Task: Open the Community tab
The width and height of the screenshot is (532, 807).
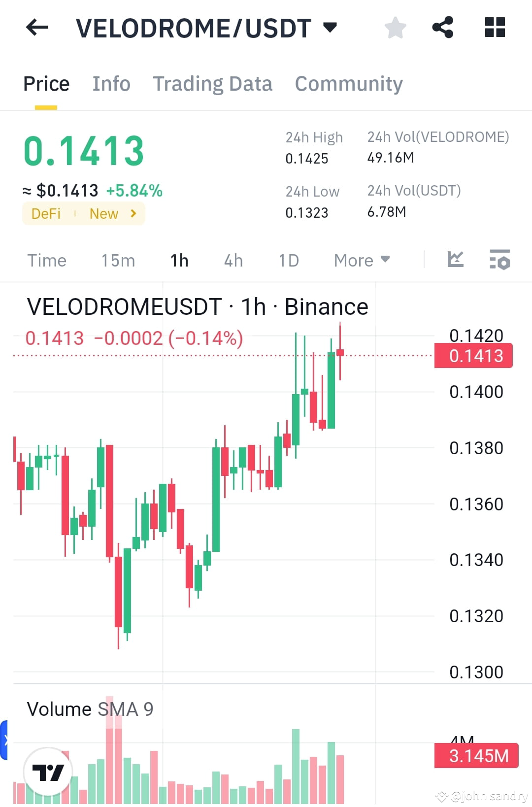Action: click(348, 83)
